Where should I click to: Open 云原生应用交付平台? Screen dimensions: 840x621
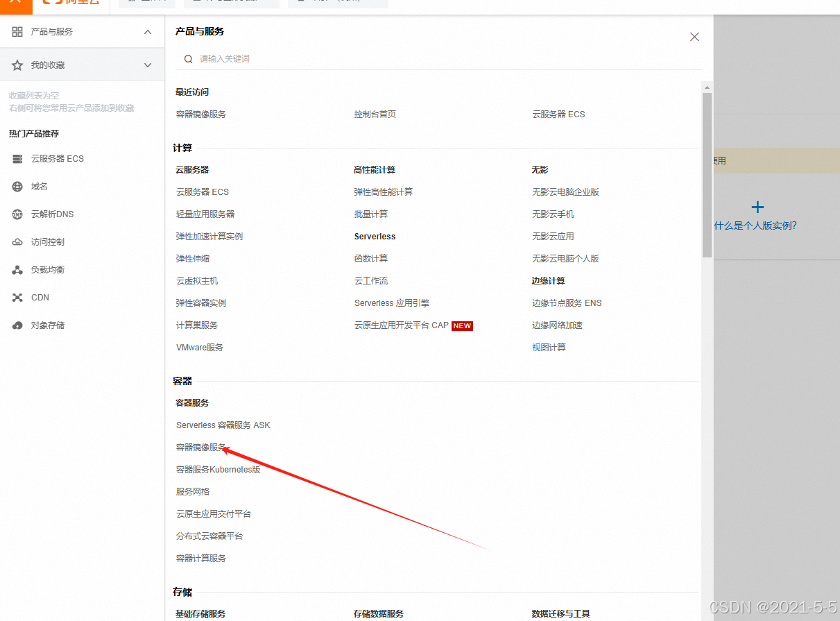tap(214, 514)
